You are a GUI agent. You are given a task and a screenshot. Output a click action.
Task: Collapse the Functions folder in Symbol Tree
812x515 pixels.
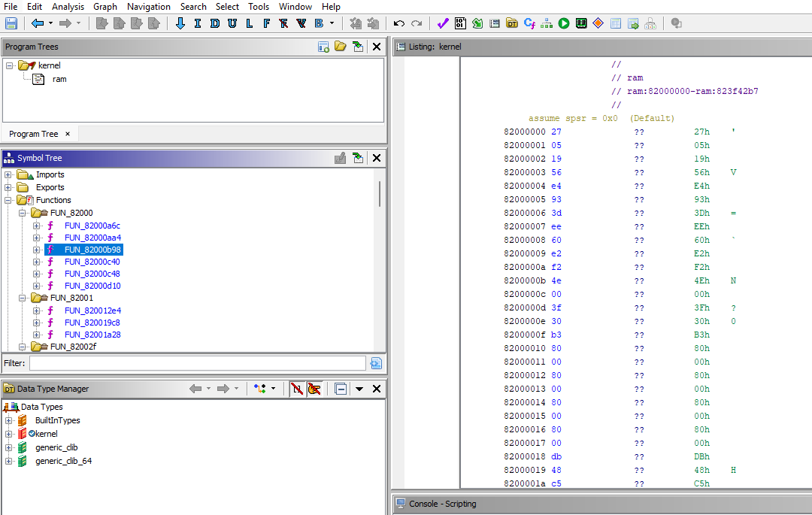coord(8,200)
